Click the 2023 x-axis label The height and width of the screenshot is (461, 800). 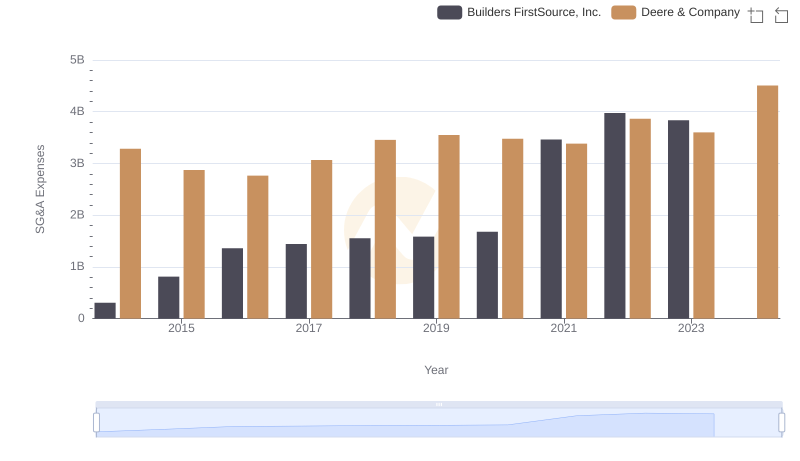click(x=691, y=328)
